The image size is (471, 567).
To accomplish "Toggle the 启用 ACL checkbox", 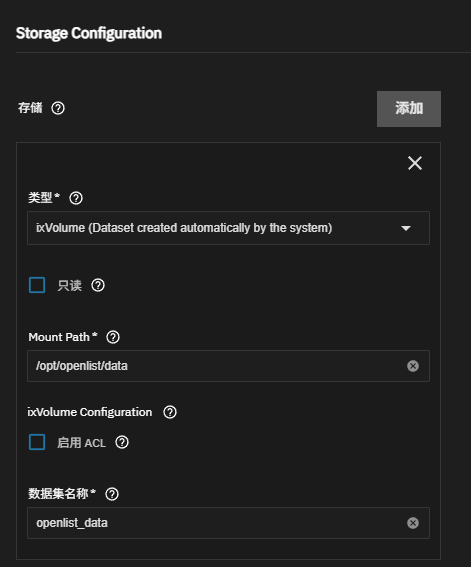I will tap(37, 442).
